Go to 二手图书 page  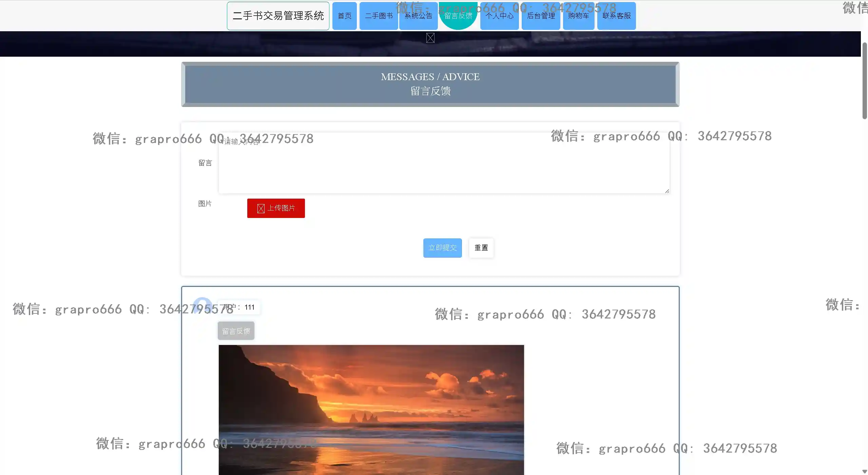[x=379, y=16]
